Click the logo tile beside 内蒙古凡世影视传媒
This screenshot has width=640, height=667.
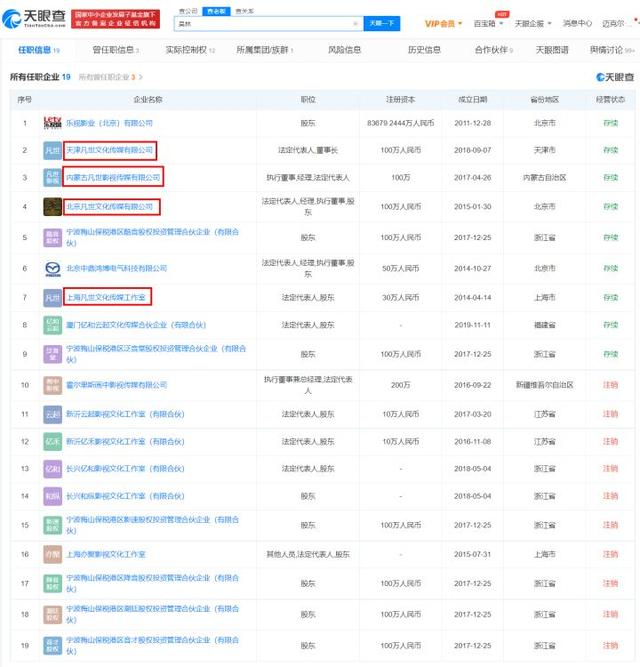52,177
